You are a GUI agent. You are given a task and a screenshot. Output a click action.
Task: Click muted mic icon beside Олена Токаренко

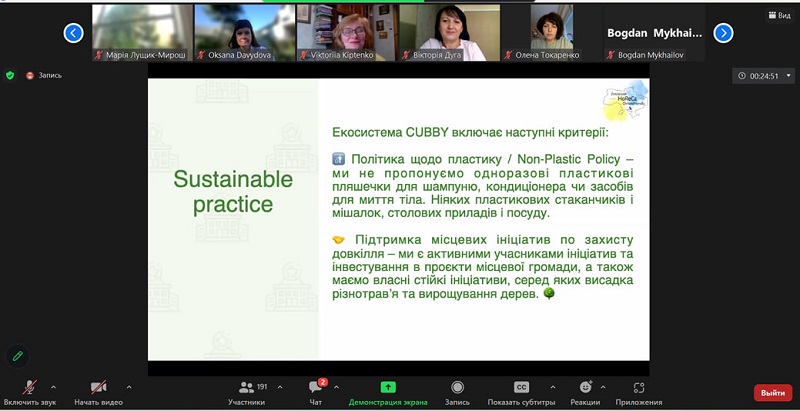click(509, 55)
